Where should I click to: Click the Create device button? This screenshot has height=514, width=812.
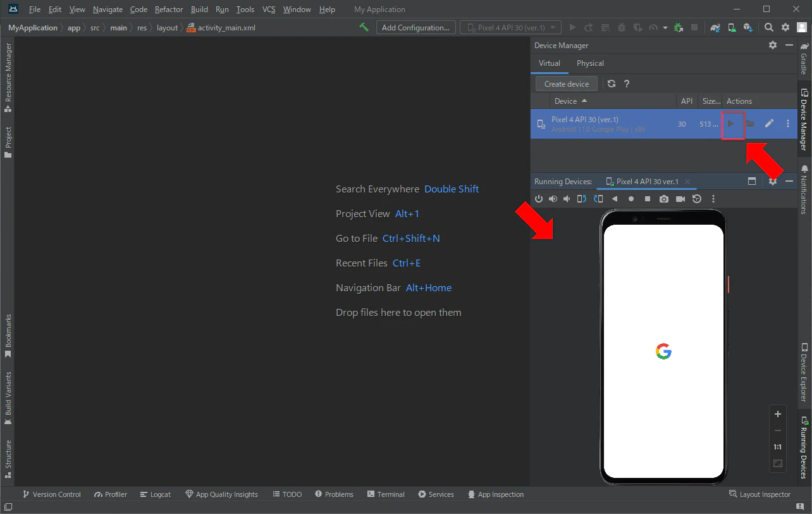567,84
